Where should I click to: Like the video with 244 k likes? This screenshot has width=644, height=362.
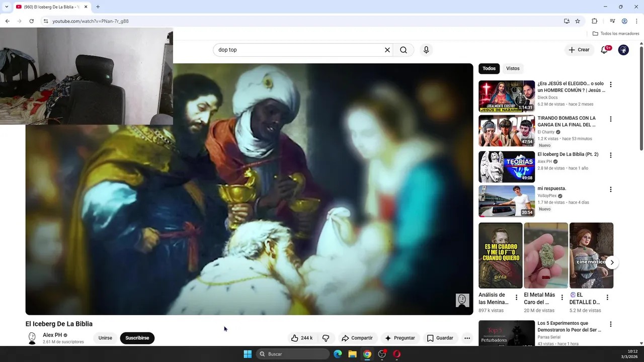pos(302,338)
